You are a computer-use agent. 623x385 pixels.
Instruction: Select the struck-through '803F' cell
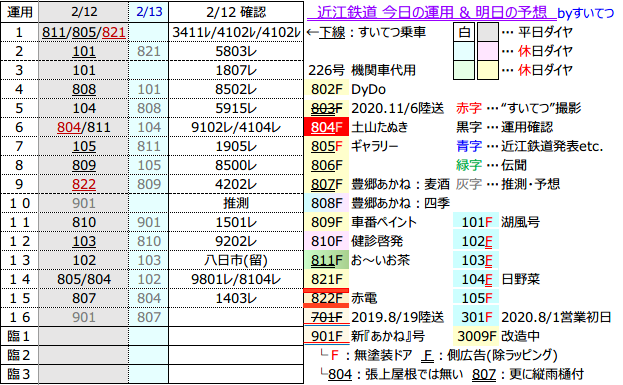point(327,108)
